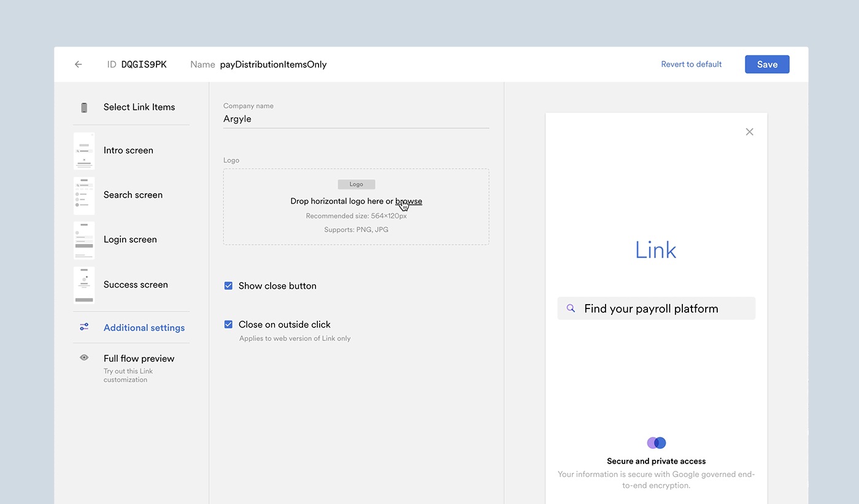Viewport: 859px width, 504px height.
Task: Click the Intro screen thumbnail
Action: pos(84,151)
